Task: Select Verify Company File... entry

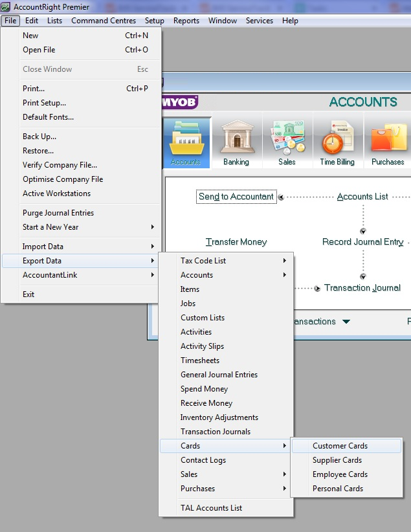Action: pos(81,165)
